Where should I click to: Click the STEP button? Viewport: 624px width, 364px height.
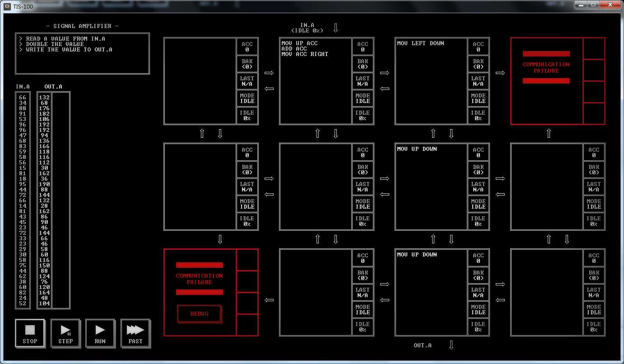[65, 333]
